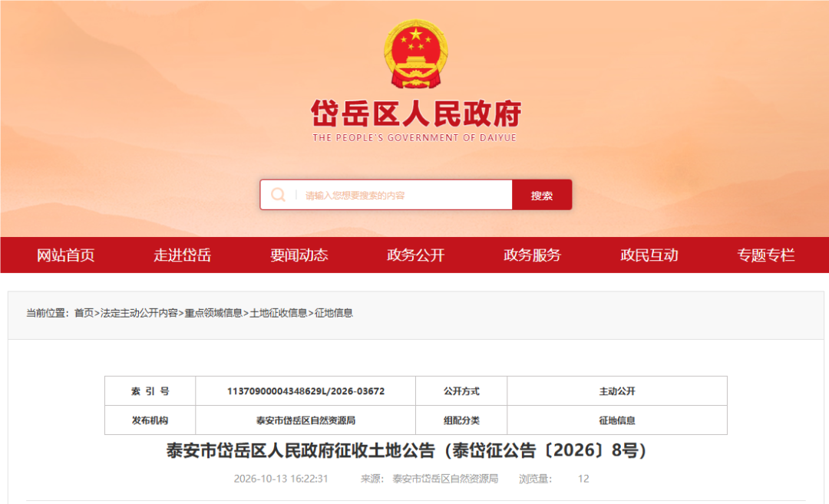Click the 浏览量 view count 12
The image size is (829, 504).
pos(553,479)
